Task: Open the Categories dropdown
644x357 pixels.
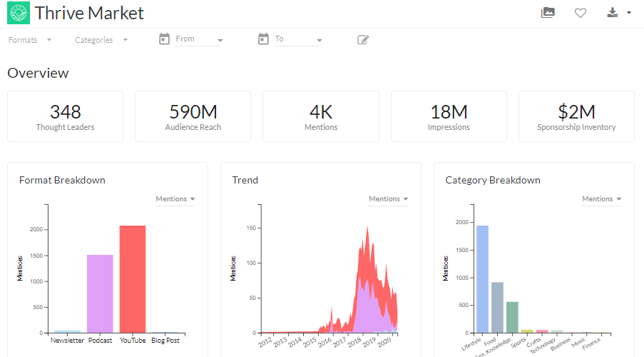Action: [x=101, y=40]
